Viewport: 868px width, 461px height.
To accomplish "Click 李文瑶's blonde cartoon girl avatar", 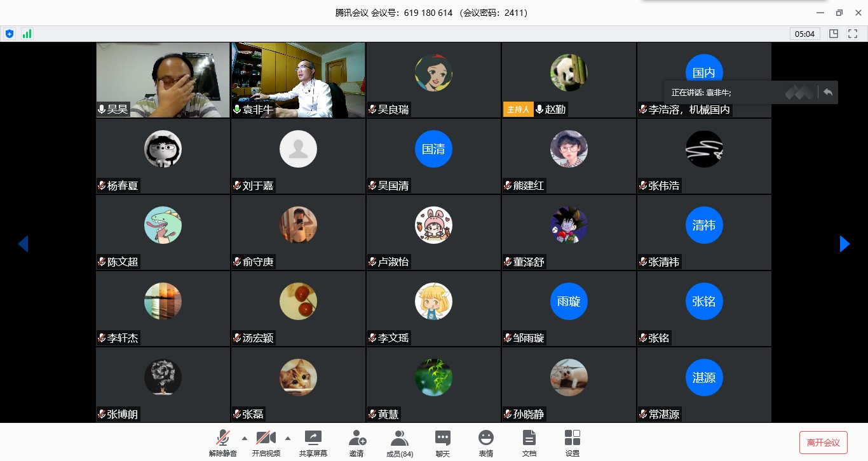I will pos(433,301).
